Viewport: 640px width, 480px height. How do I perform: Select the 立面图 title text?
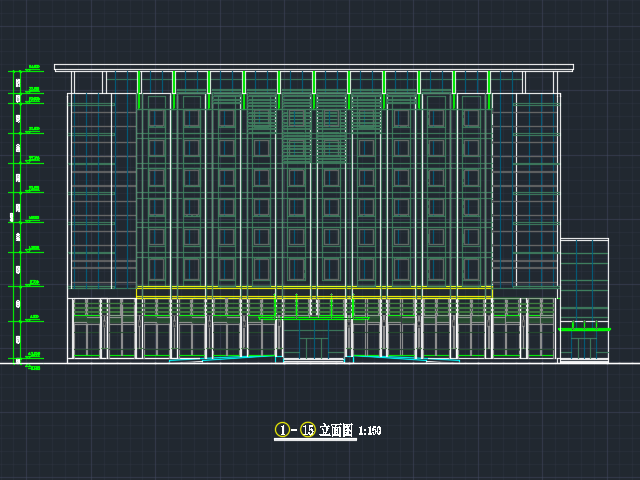click(335, 430)
